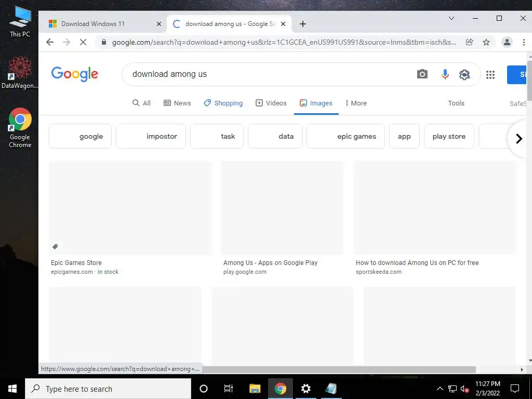Open the notepad-like app on the taskbar
Screen dimensions: 532x399
(331, 389)
